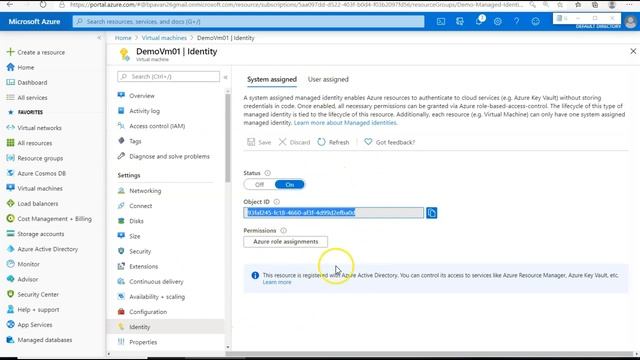The image size is (640, 360).
Task: Open Load balancers favorite
Action: point(32,203)
